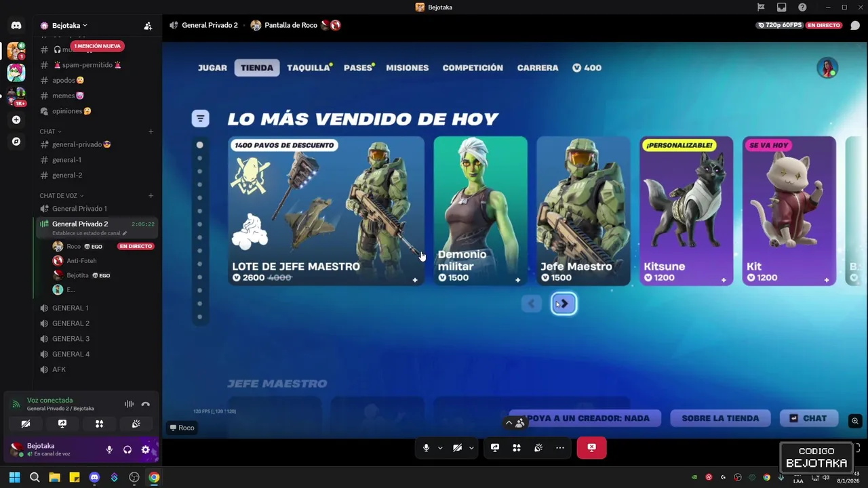Mute microphone in the user panel

pyautogui.click(x=109, y=449)
